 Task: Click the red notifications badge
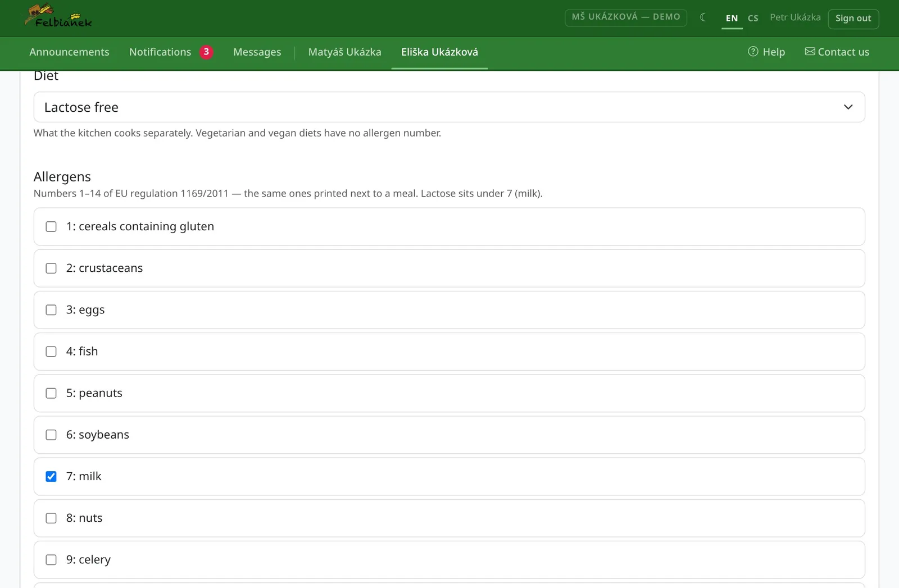206,52
